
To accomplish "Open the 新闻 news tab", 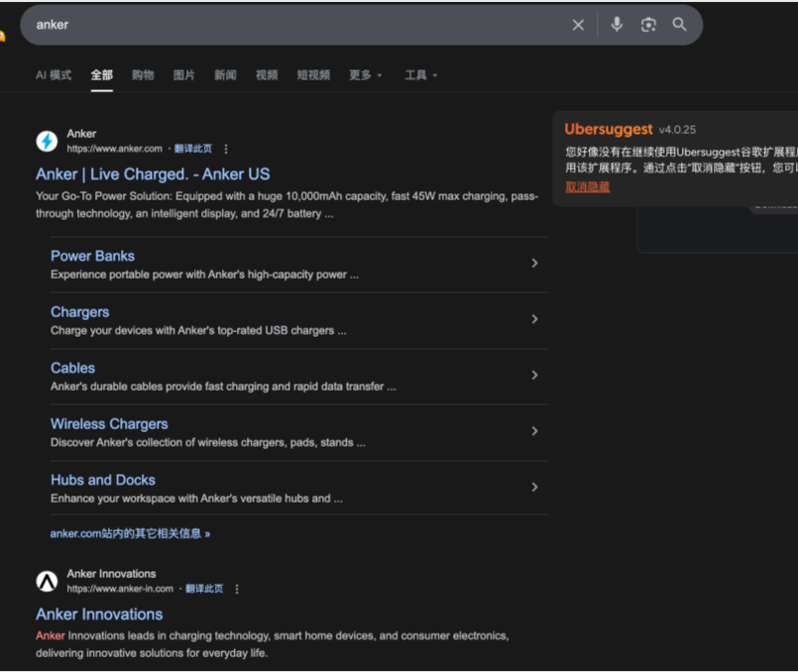I will pos(225,75).
